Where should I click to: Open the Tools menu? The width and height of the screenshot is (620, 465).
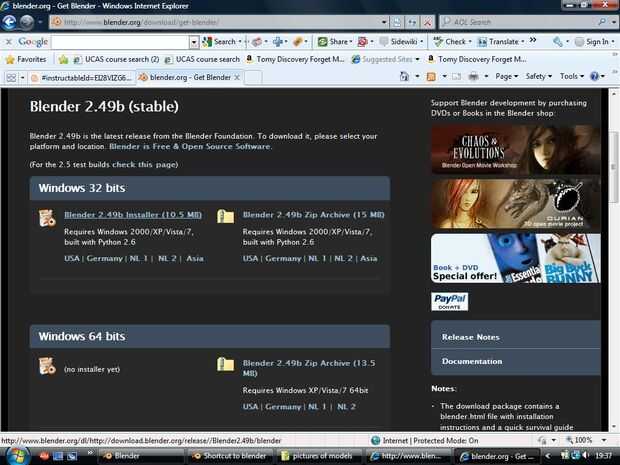(571, 76)
